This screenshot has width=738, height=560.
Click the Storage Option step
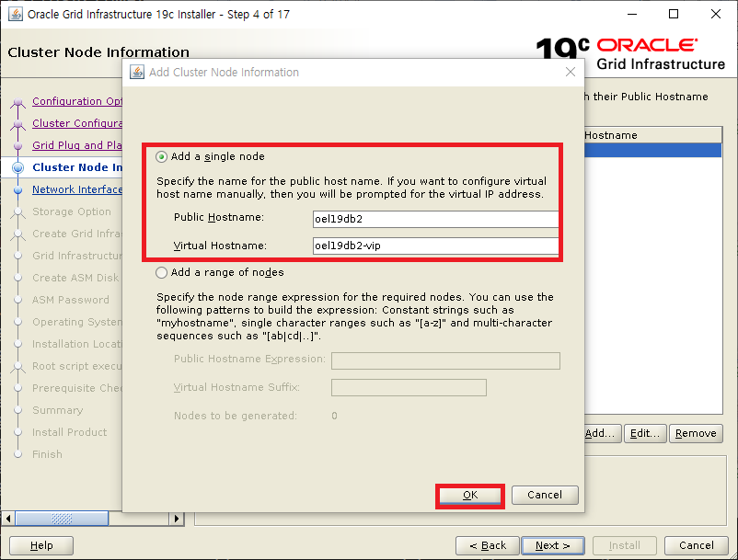pos(72,211)
